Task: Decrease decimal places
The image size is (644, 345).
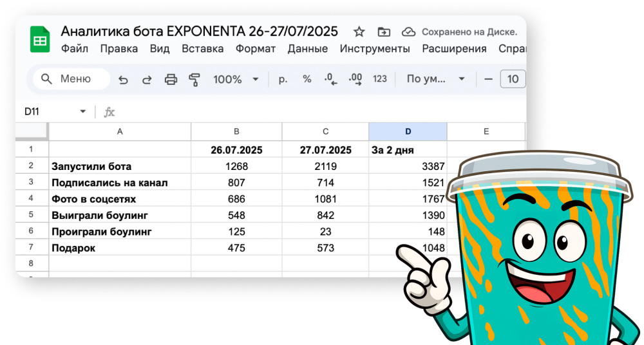Action: click(331, 79)
